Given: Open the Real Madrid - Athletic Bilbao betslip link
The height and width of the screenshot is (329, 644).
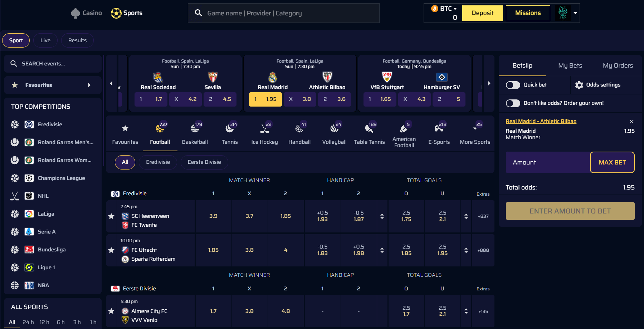Looking at the screenshot, I should [541, 121].
